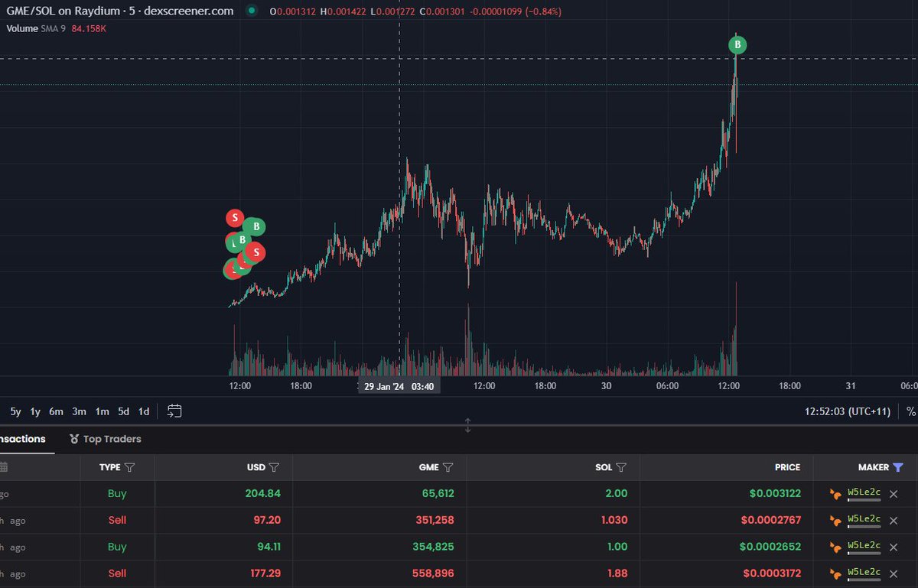Dismiss the first transaction row with its X
This screenshot has width=918, height=588.
click(893, 493)
